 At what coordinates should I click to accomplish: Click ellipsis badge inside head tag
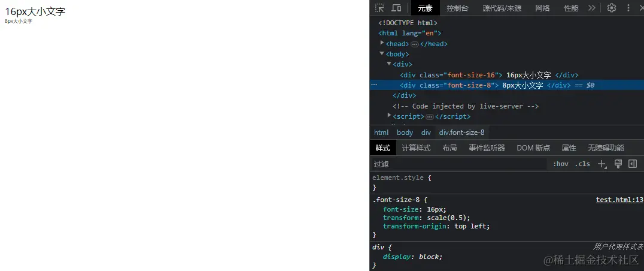[414, 44]
